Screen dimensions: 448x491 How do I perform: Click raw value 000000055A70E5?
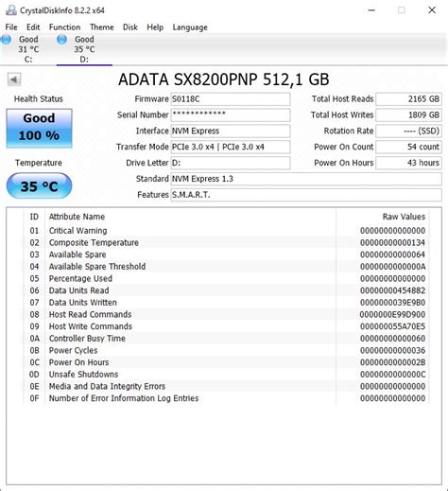392,326
